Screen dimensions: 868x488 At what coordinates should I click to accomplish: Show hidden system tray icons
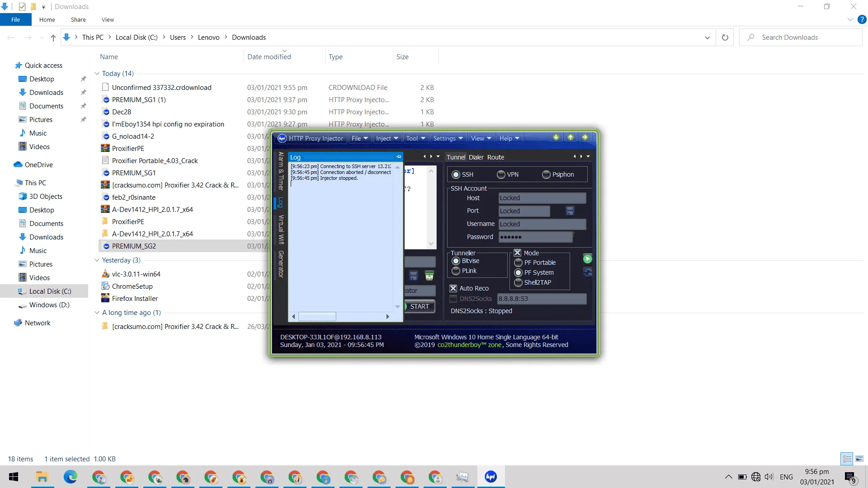pos(728,477)
